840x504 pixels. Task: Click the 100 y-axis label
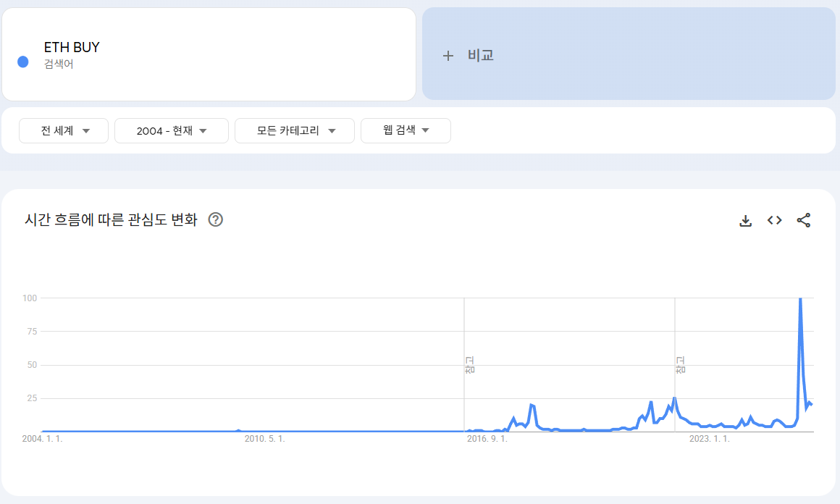30,298
